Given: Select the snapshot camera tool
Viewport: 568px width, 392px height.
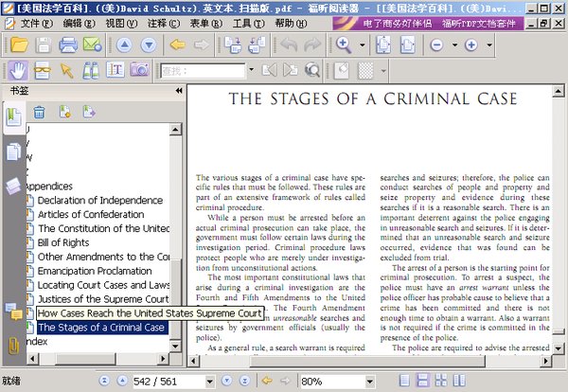Looking at the screenshot, I should [x=139, y=70].
